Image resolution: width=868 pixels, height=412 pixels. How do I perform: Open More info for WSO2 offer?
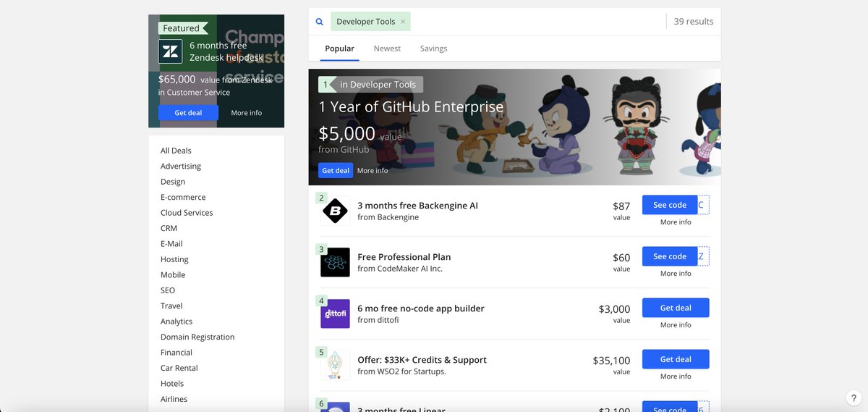(x=676, y=377)
